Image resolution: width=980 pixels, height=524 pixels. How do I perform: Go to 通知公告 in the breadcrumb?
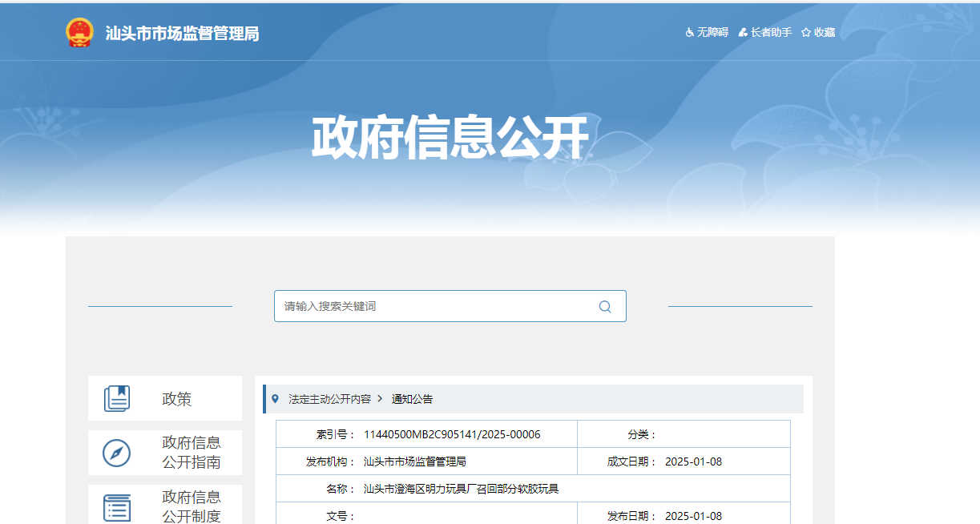point(412,399)
